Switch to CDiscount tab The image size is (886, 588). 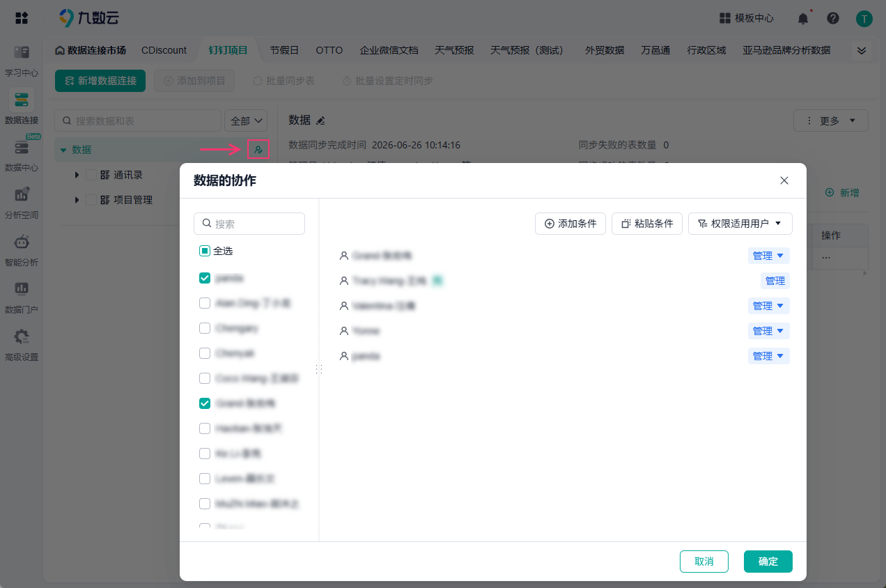(164, 50)
